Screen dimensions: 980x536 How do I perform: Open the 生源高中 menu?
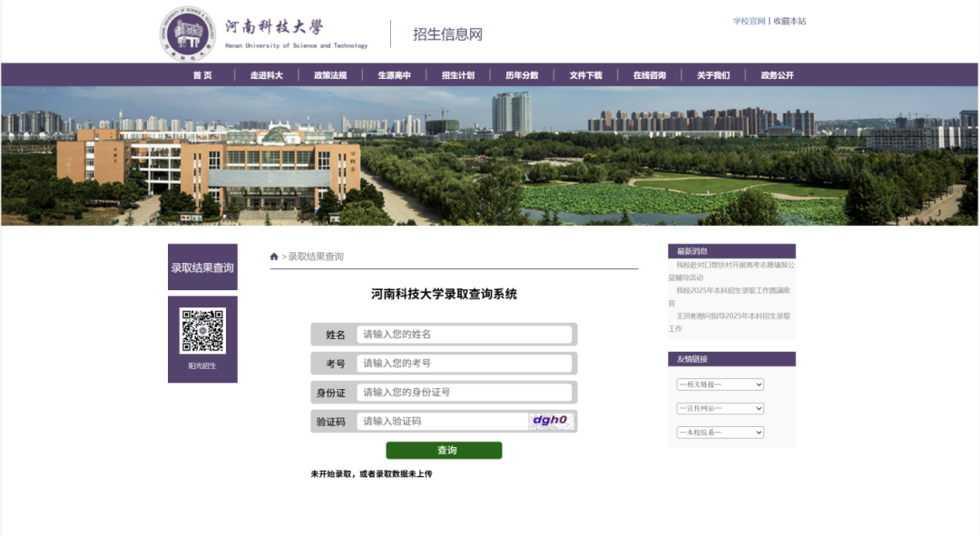point(394,75)
